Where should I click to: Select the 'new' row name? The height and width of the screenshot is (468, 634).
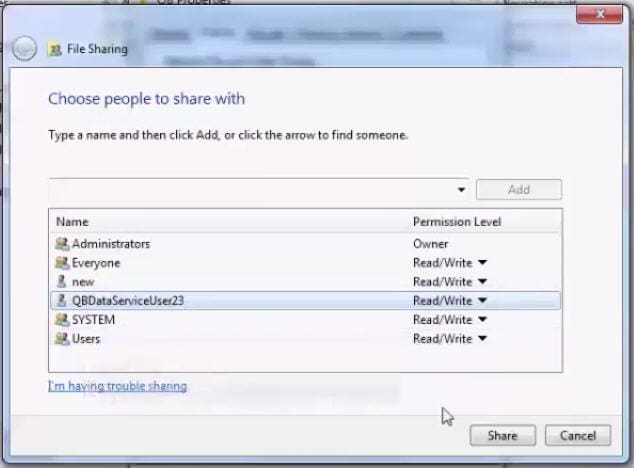click(x=83, y=282)
